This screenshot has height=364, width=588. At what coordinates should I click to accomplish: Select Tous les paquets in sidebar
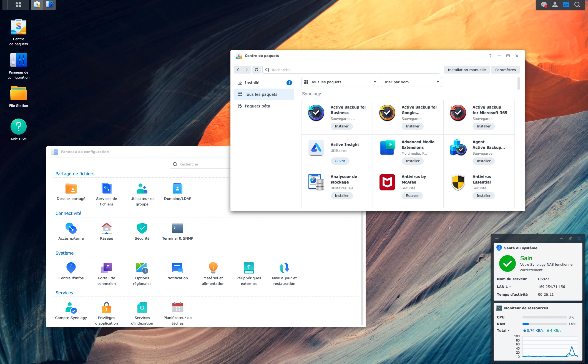[264, 94]
